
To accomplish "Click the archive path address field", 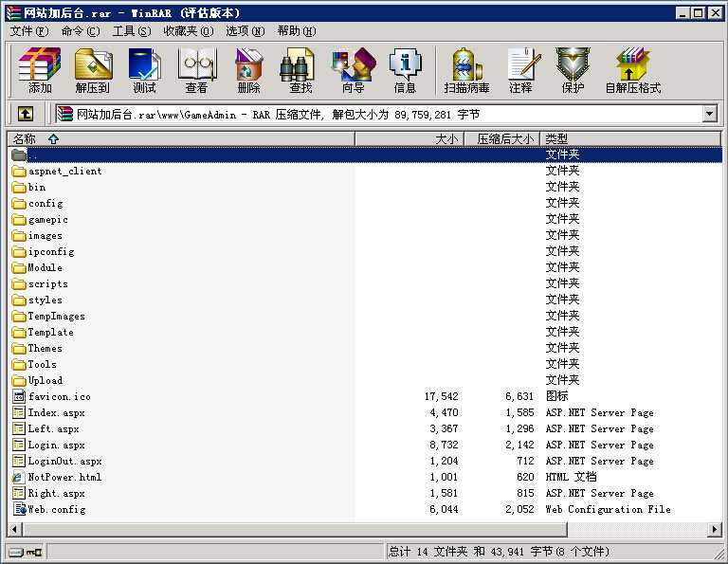I will click(378, 114).
